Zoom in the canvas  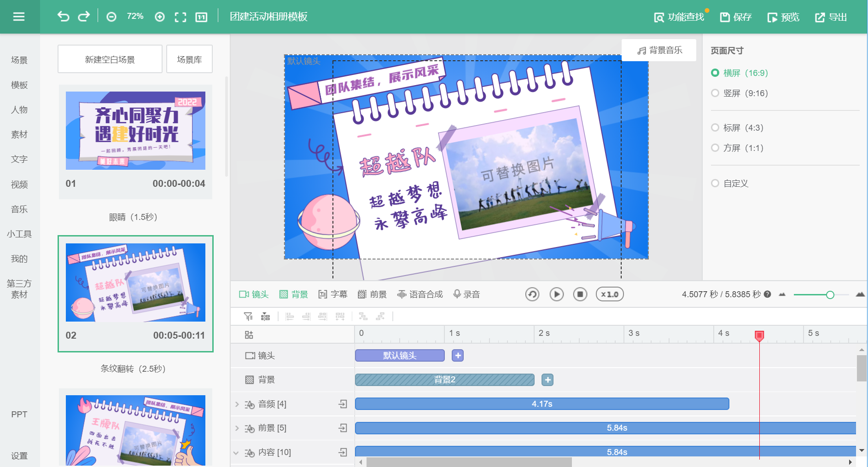coord(160,17)
